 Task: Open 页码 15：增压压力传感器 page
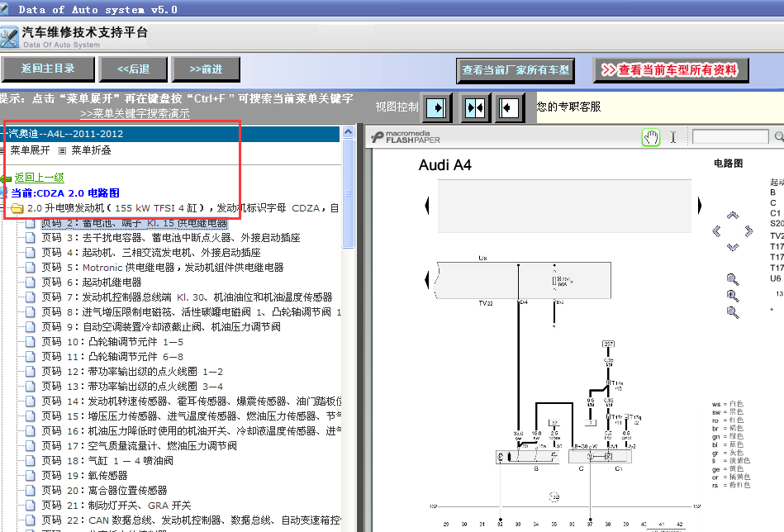[x=192, y=416]
